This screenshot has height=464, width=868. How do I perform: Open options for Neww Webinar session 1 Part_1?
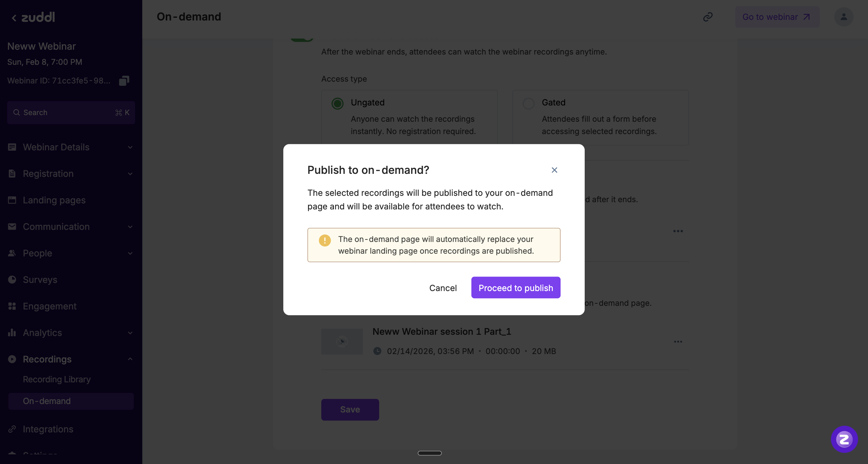(678, 342)
